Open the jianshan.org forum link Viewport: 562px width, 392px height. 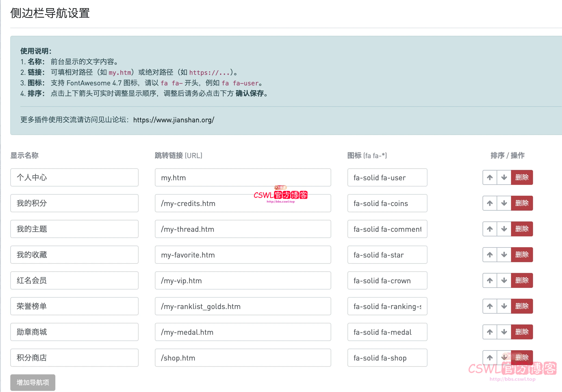click(174, 120)
